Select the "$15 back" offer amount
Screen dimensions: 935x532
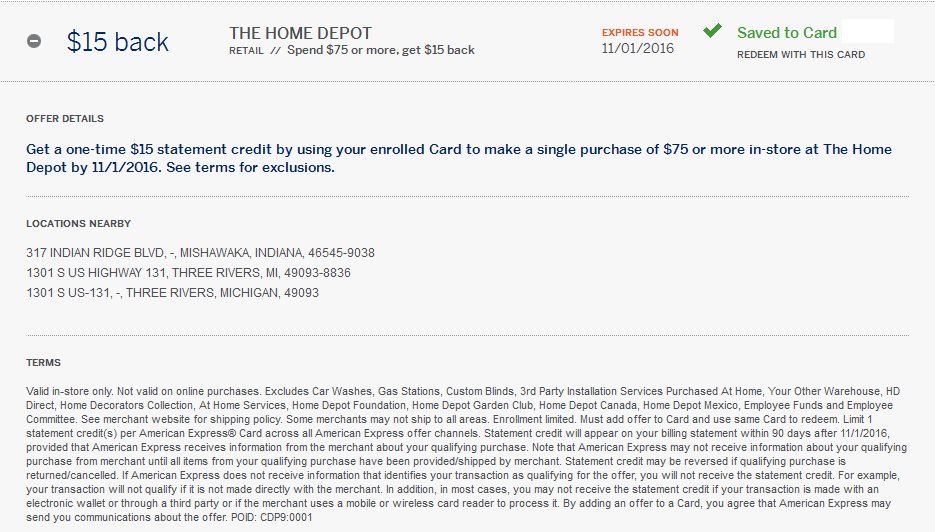coord(117,42)
